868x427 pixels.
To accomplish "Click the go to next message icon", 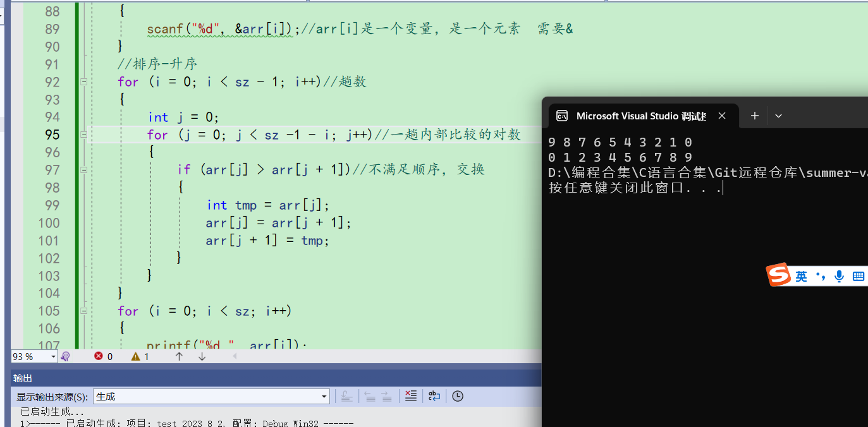I will [x=386, y=397].
